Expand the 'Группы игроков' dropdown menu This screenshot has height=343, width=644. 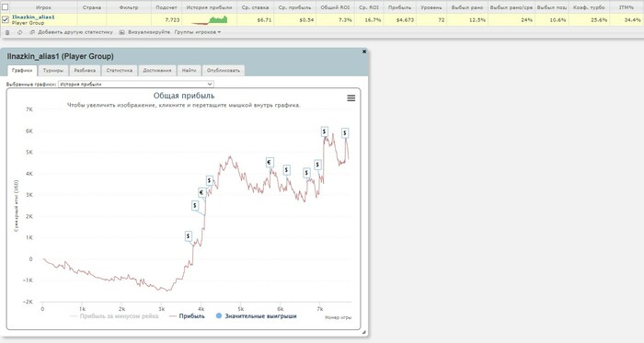coord(198,32)
